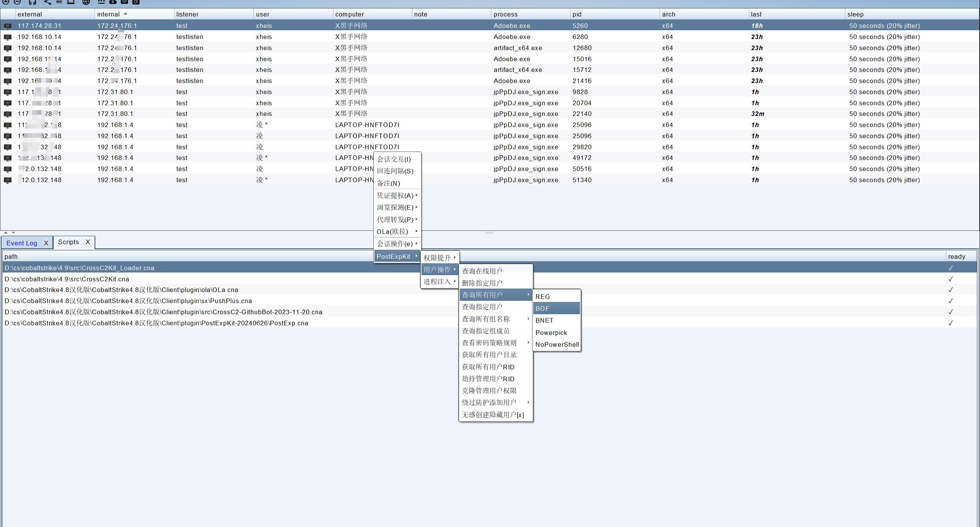This screenshot has width=980, height=527.
Task: Select the PushPlus.cna script row
Action: click(x=490, y=301)
